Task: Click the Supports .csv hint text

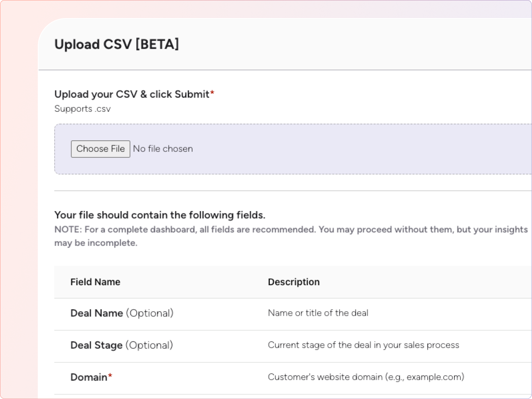Action: pyautogui.click(x=82, y=109)
